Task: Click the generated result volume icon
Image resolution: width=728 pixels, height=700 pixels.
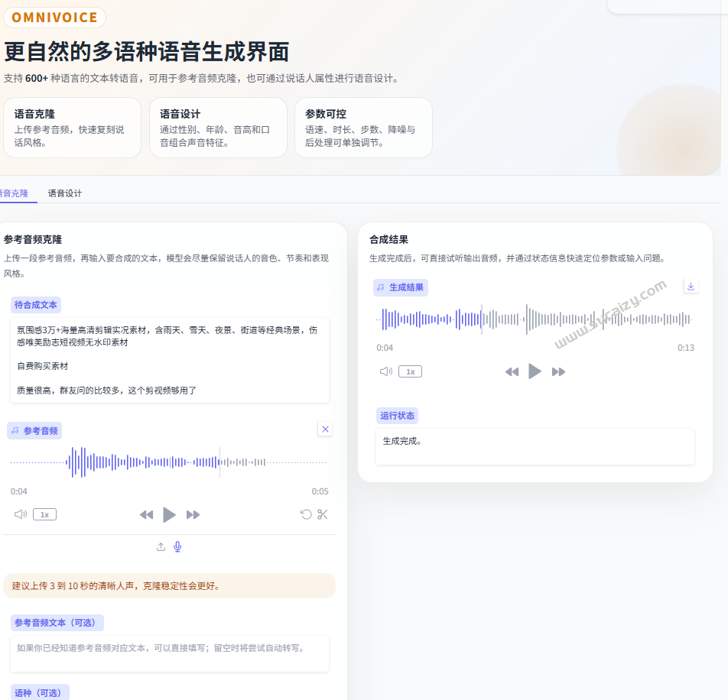Action: pyautogui.click(x=386, y=371)
